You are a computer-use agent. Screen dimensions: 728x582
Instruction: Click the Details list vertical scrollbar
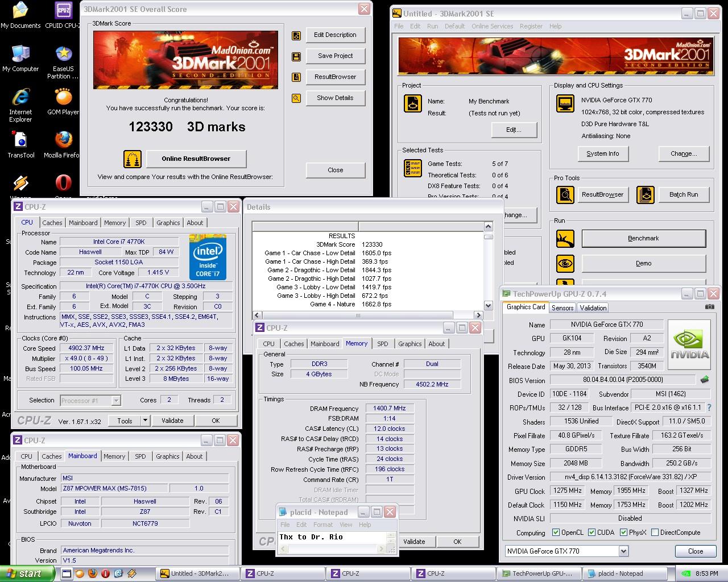tap(488, 266)
